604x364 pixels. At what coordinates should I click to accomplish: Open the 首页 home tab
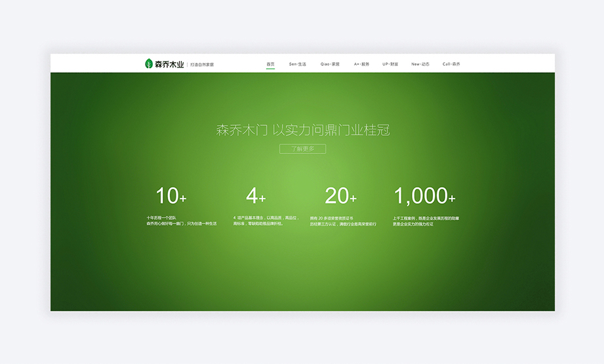pos(271,64)
